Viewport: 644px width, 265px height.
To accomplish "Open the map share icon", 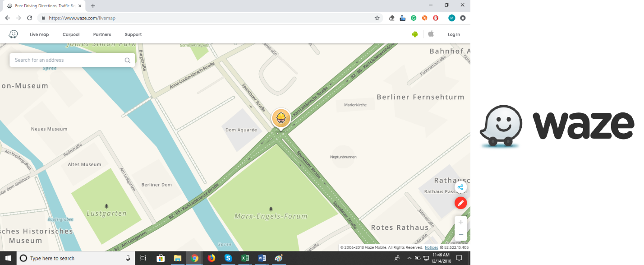I will point(460,187).
